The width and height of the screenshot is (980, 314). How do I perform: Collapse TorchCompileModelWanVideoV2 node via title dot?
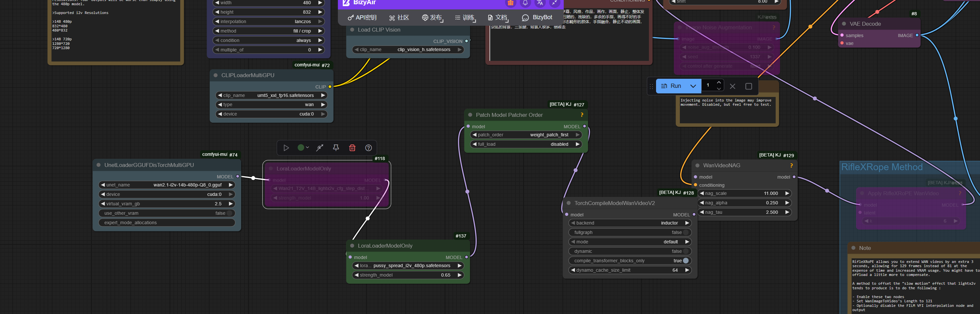coord(568,203)
